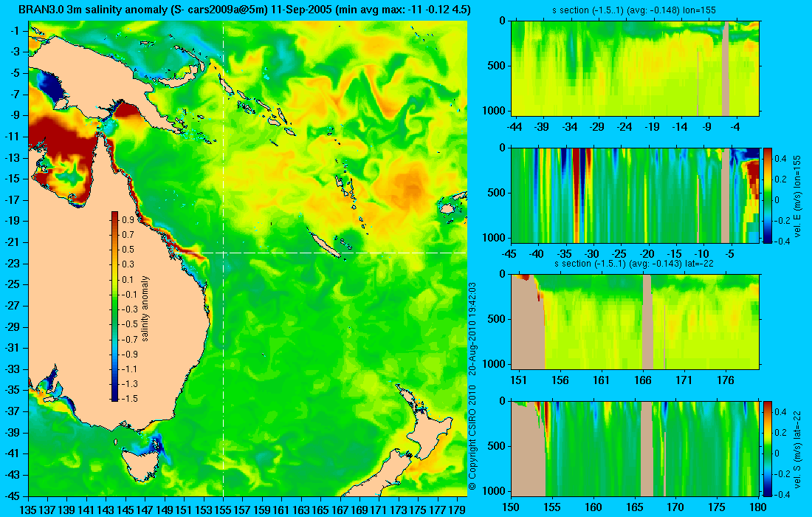The height and width of the screenshot is (517, 812).
Task: Click the 176 tick on the lat=-22 salinity section
Action: (726, 380)
